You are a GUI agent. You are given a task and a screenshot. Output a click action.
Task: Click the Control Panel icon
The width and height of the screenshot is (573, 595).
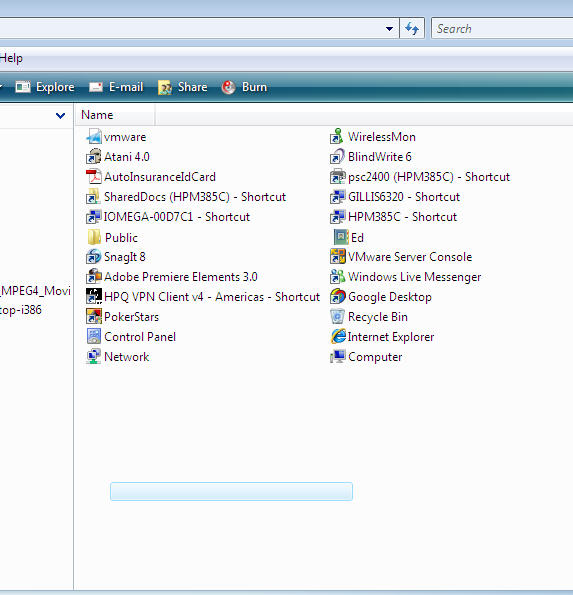(94, 337)
